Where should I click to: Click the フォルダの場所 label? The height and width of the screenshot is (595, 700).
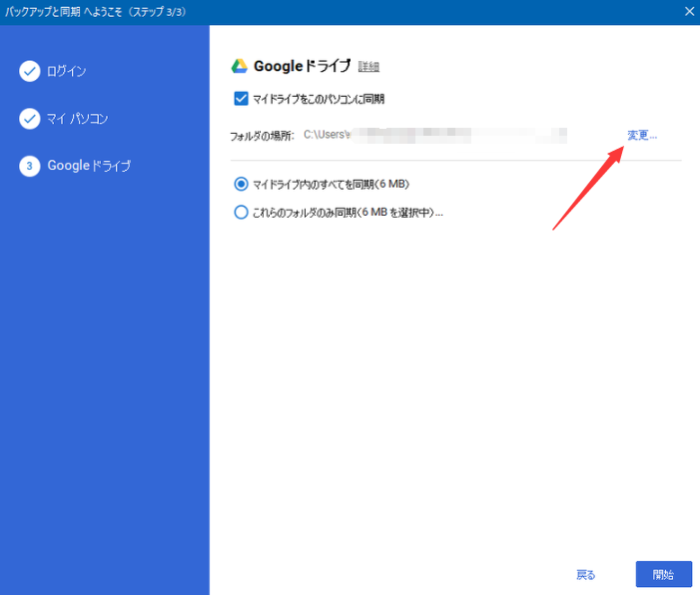(x=262, y=136)
